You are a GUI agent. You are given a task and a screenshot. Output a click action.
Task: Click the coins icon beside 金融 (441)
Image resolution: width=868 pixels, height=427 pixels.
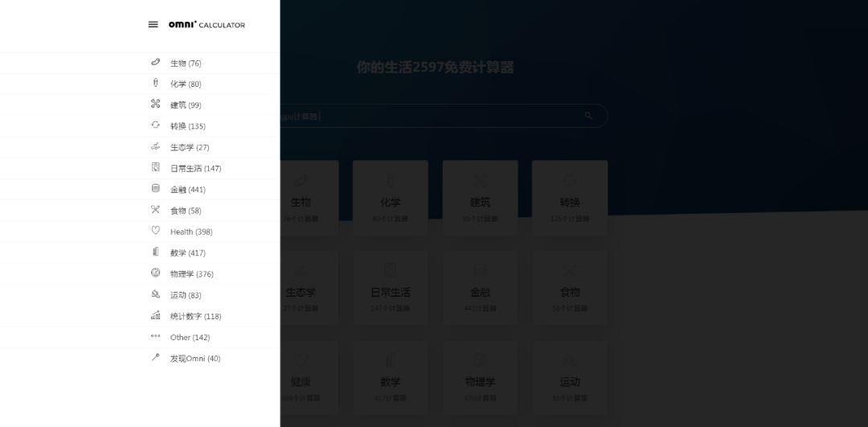pyautogui.click(x=156, y=188)
